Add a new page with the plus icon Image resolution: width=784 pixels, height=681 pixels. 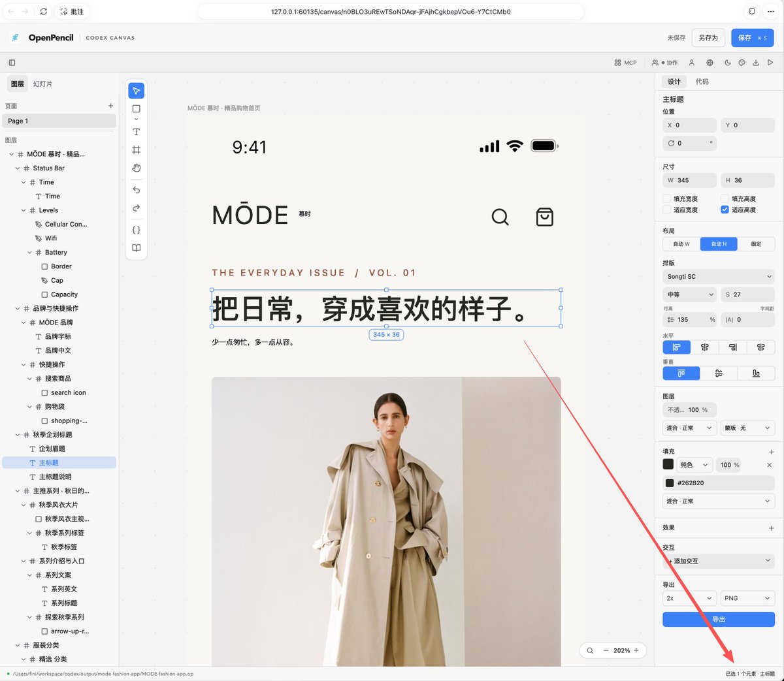point(110,106)
